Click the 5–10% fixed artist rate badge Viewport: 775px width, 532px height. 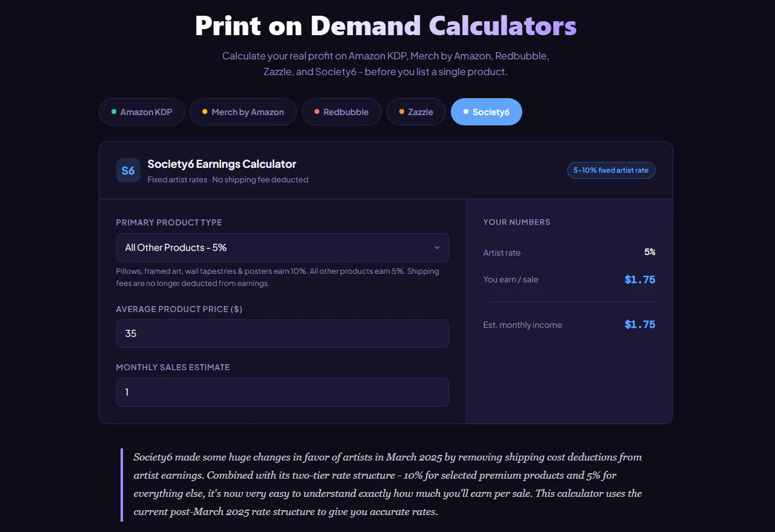(611, 170)
